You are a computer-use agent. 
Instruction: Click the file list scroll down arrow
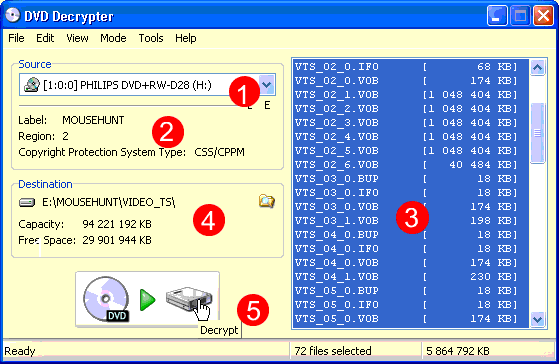pyautogui.click(x=537, y=319)
